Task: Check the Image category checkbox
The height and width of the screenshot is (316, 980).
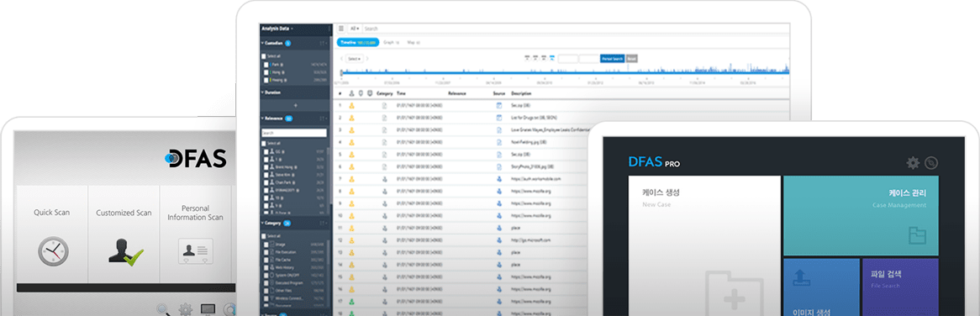Action: (x=266, y=245)
